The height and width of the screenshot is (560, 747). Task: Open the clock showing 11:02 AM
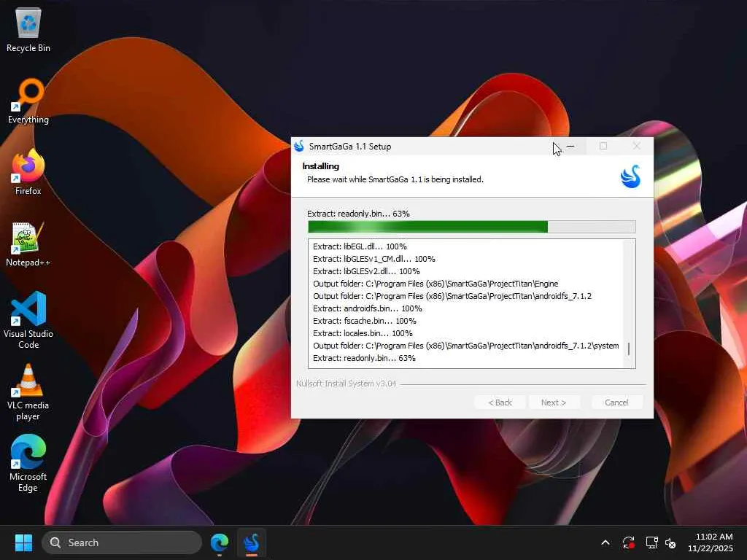pos(710,542)
